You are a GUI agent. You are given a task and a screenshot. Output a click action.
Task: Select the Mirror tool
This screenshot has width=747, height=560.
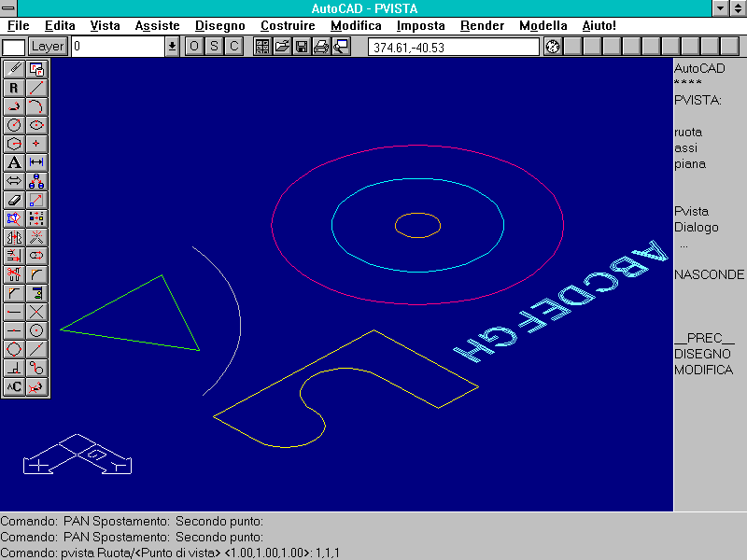click(x=14, y=237)
